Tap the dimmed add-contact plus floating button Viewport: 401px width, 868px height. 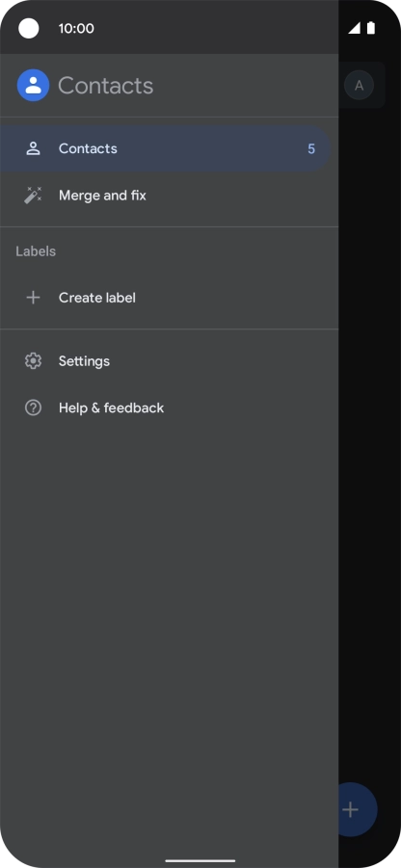tap(350, 809)
